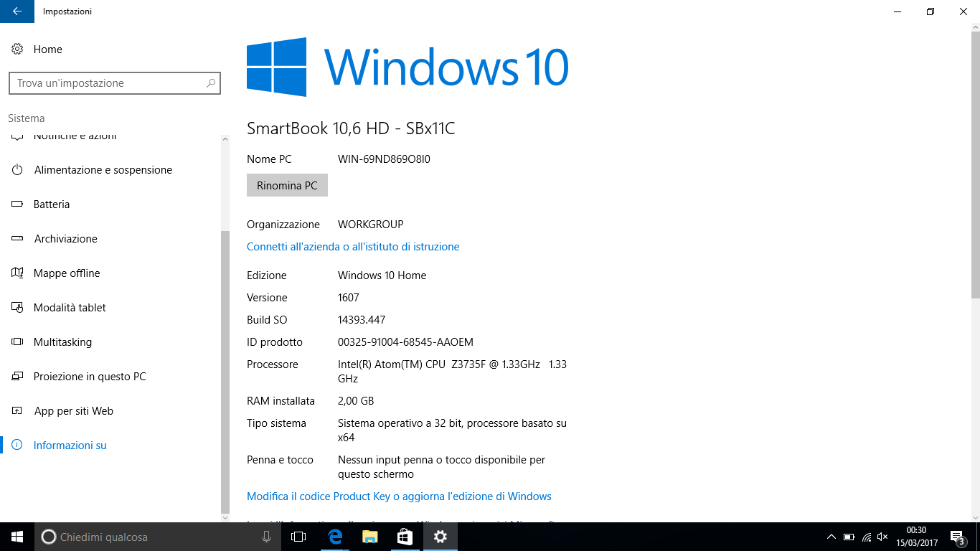Click the battery tray icon
The width and height of the screenshot is (980, 551).
(x=849, y=537)
